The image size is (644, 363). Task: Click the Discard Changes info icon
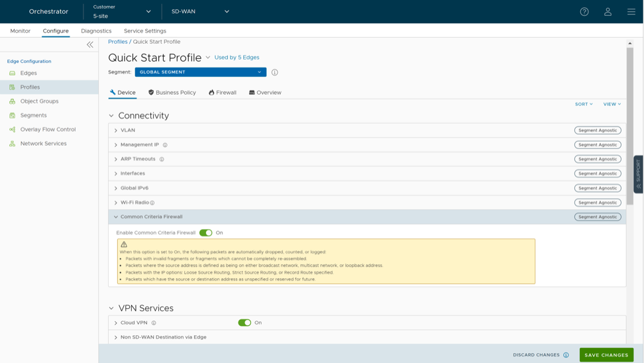tap(566, 355)
